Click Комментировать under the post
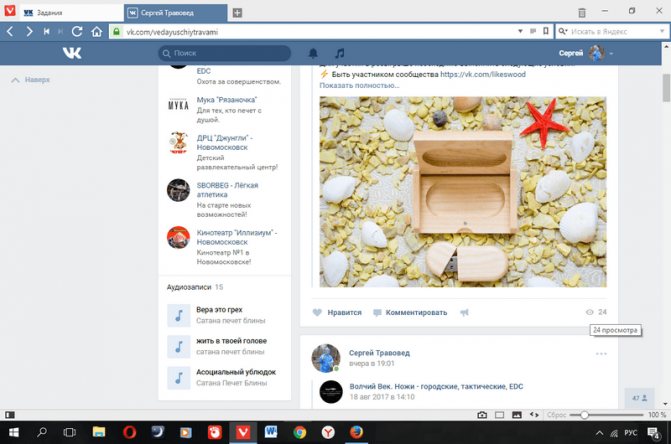Image resolution: width=671 pixels, height=444 pixels. point(410,313)
